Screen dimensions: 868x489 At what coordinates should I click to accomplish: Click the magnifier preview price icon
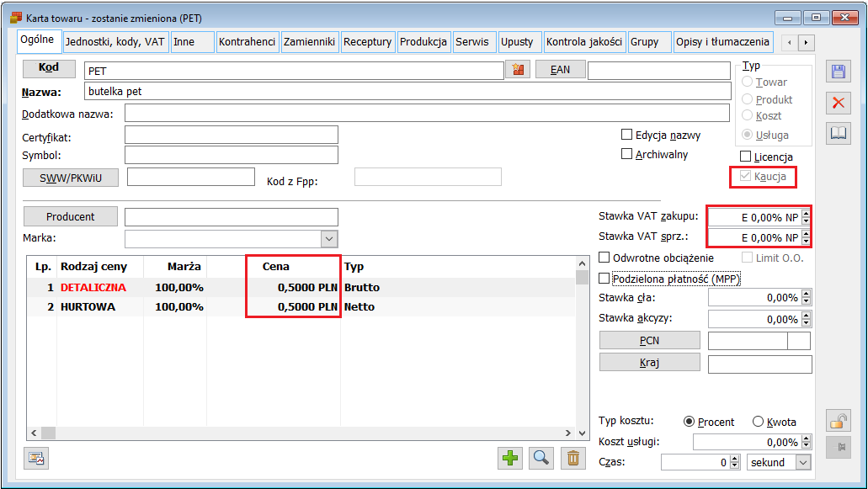(541, 458)
